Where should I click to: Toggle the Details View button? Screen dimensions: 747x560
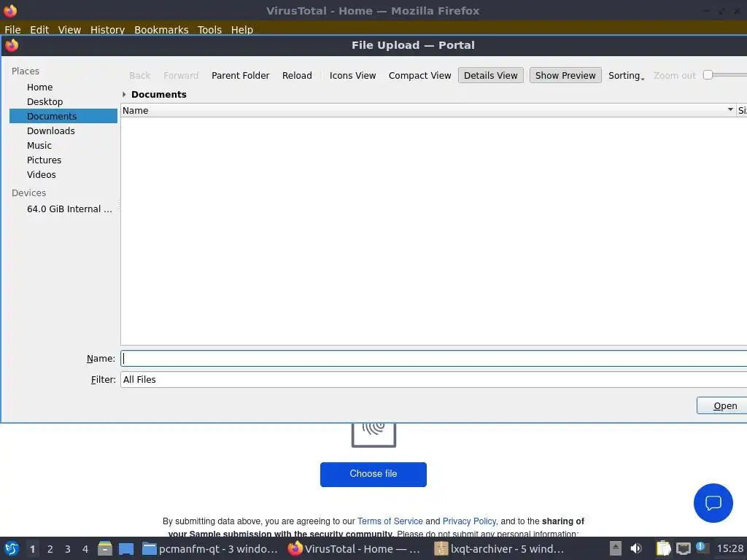pyautogui.click(x=491, y=75)
